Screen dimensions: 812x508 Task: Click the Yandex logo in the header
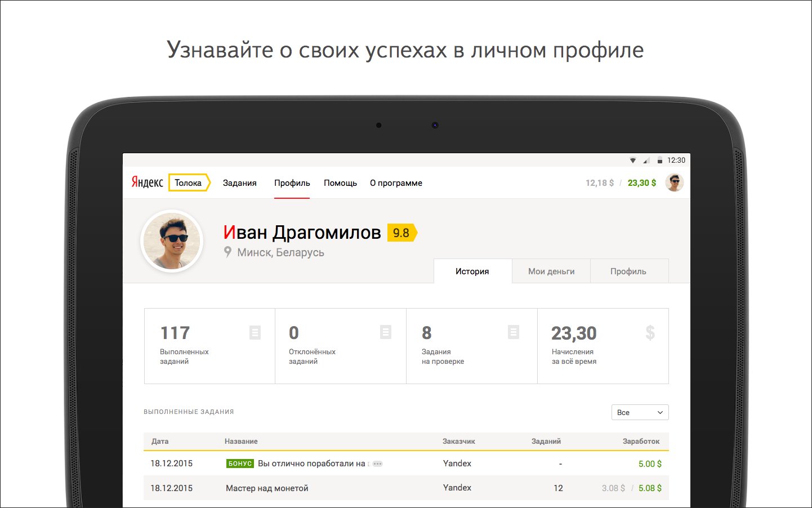point(146,182)
